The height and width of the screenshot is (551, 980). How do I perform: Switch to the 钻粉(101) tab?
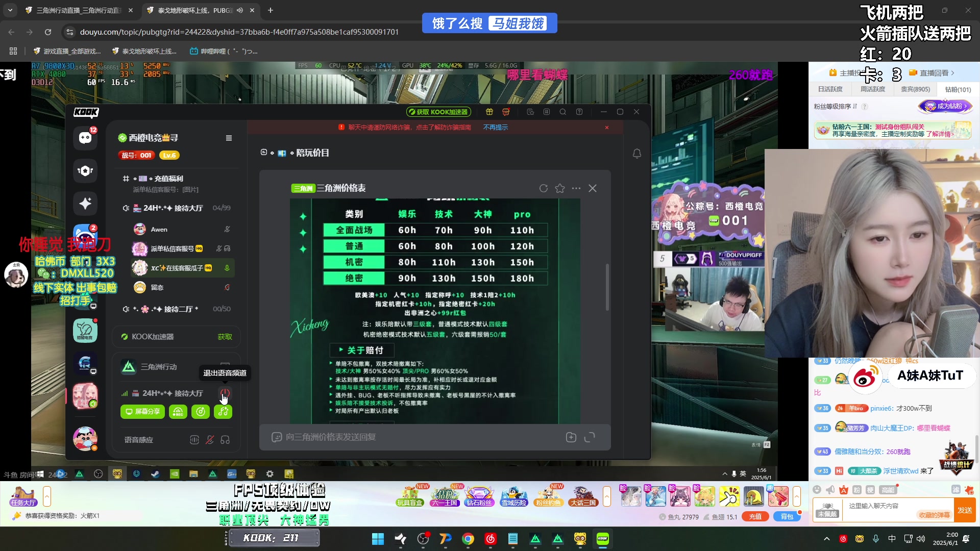(x=958, y=89)
